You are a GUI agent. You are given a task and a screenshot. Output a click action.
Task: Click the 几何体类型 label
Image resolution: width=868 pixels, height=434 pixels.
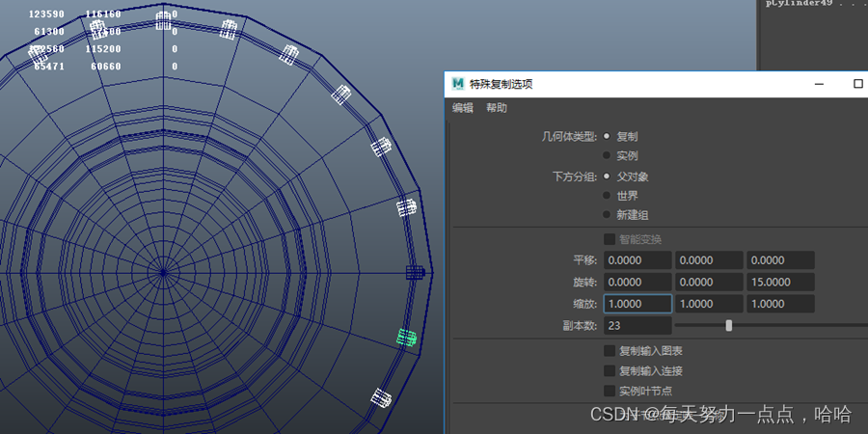coord(570,137)
